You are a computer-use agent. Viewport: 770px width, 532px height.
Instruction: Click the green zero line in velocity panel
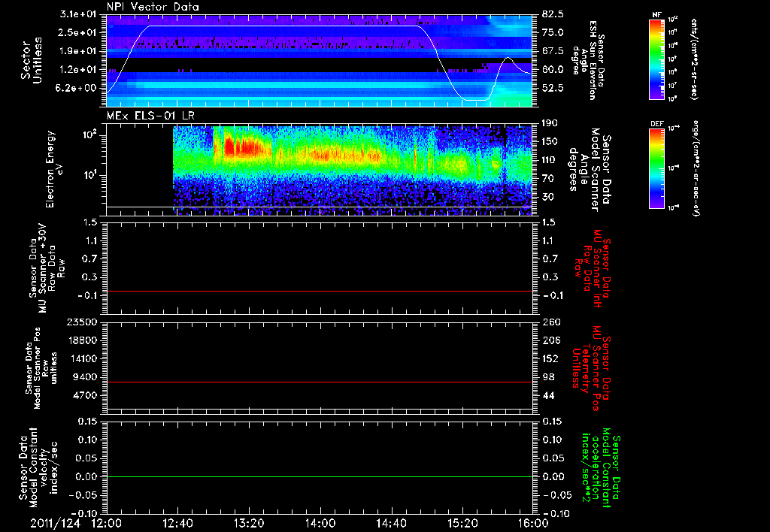tap(320, 476)
